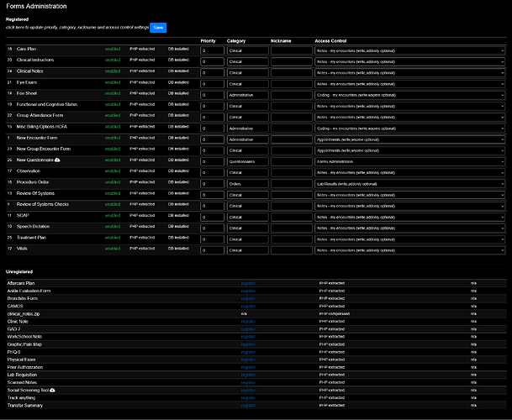
Task: Open Access Control dropdown for New Encounter Form
Action: coord(409,139)
